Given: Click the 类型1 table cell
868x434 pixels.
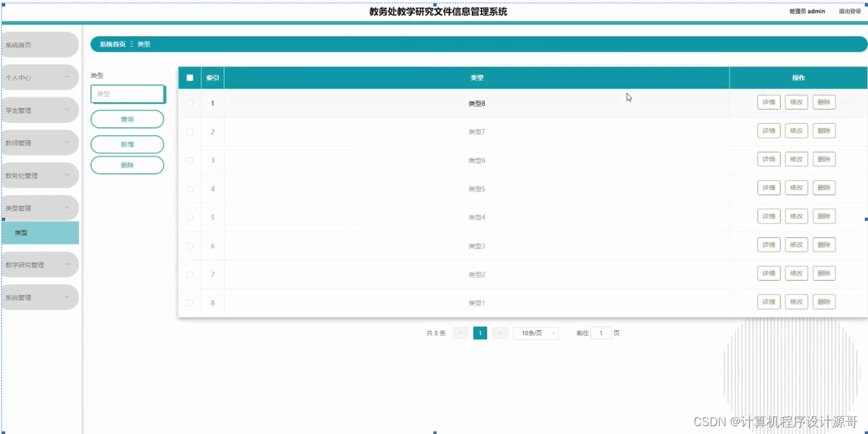Looking at the screenshot, I should (477, 303).
